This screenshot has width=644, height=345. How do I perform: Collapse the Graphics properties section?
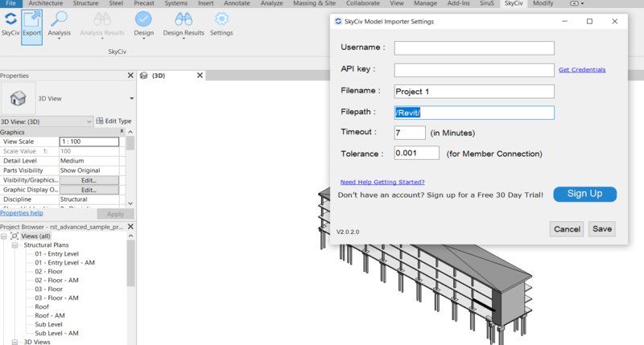122,131
